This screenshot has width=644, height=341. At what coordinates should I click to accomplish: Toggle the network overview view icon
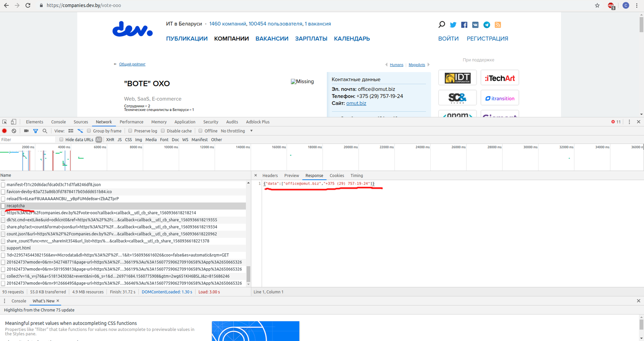tap(80, 131)
